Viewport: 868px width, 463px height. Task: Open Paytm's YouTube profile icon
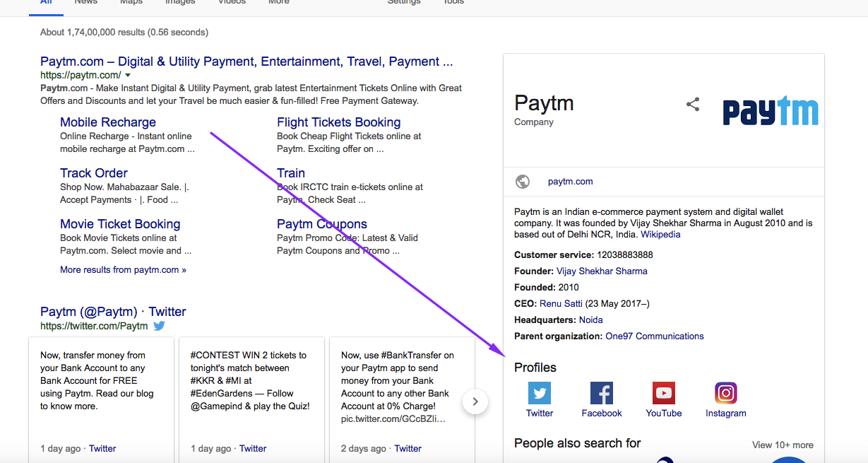click(664, 393)
